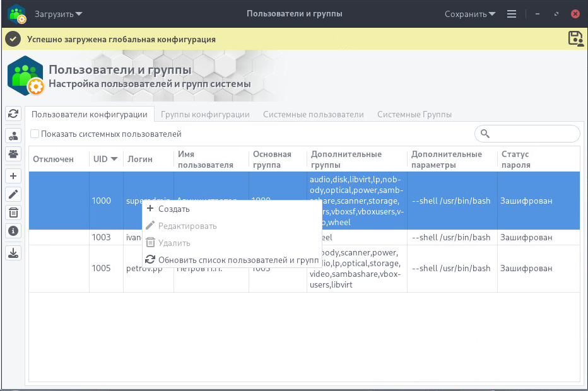
Task: Choose Создать in the context menu
Action: pos(173,209)
